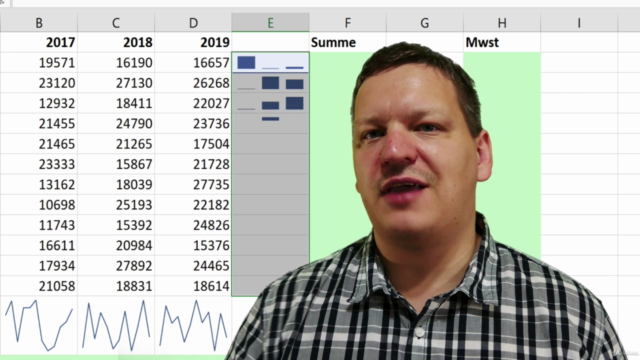Select cell with value 15392

pyautogui.click(x=116, y=225)
